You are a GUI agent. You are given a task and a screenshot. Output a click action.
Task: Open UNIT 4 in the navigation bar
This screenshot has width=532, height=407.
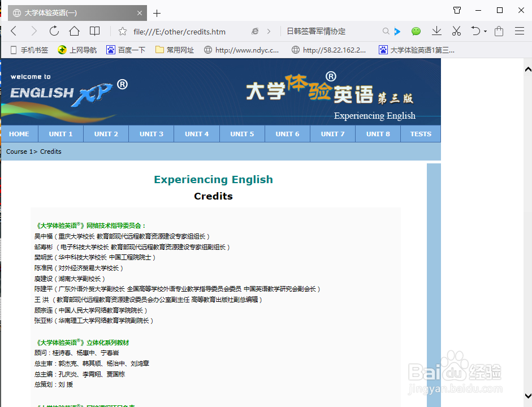click(x=197, y=134)
